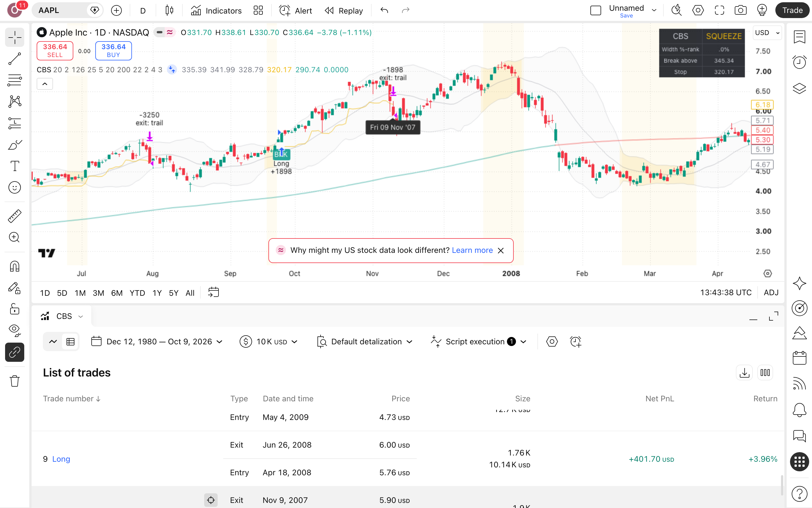Select the 6M time range
The image size is (812, 508).
pyautogui.click(x=117, y=293)
